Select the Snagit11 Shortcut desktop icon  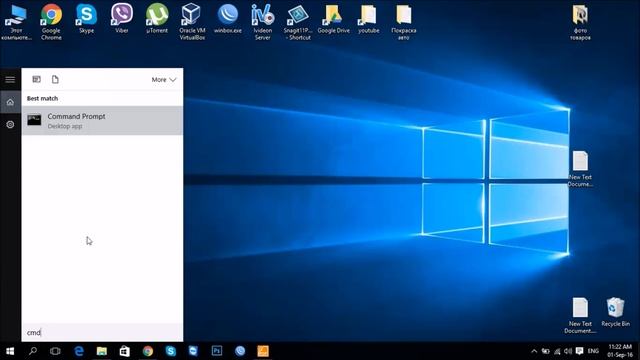(x=298, y=22)
